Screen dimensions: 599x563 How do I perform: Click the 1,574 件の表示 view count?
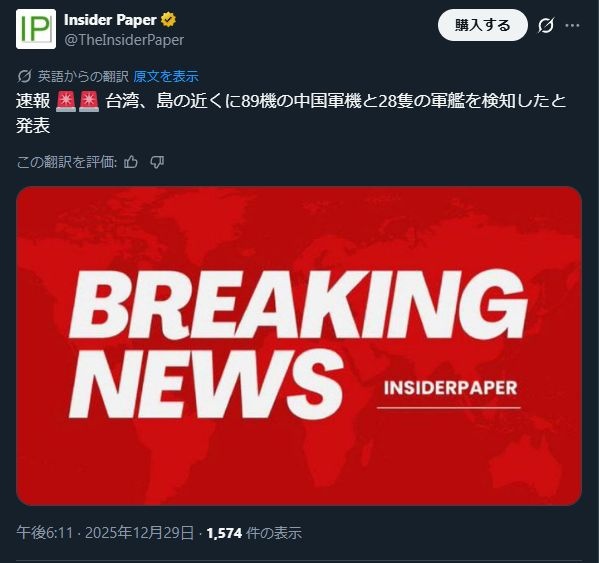(x=254, y=532)
